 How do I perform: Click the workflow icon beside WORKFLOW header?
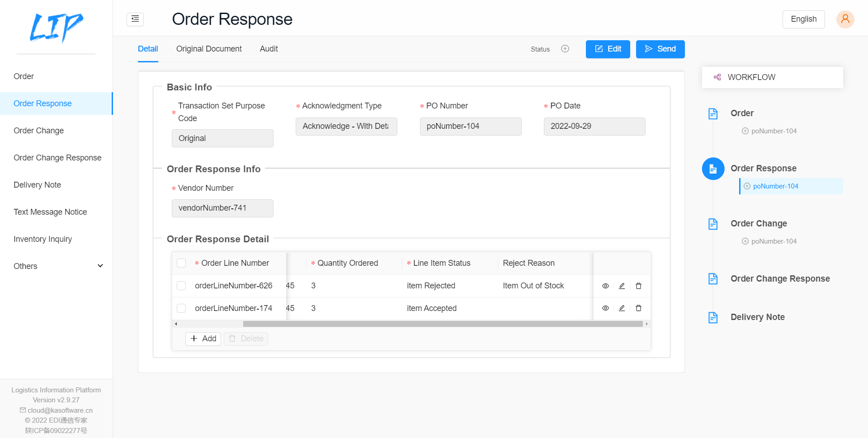pos(717,77)
